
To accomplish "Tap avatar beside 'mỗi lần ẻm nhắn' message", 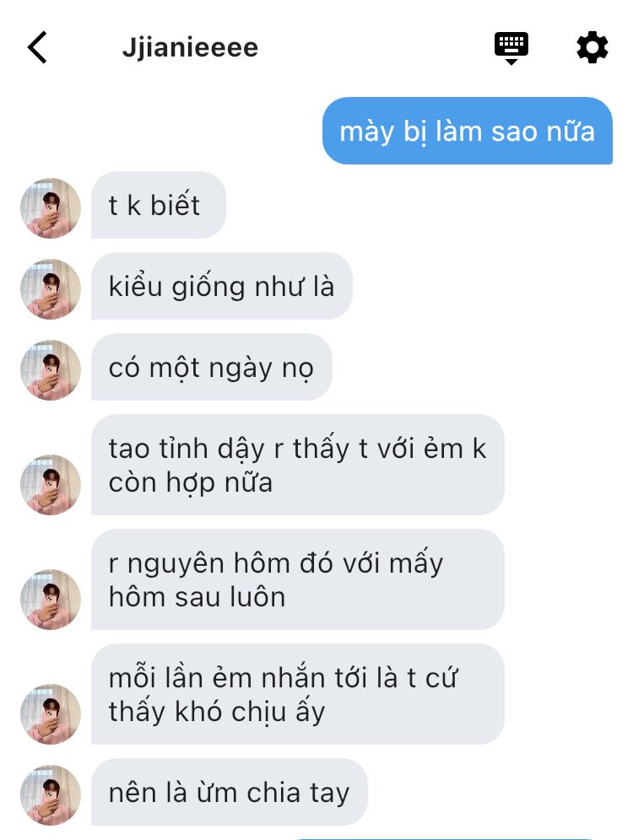I will [x=51, y=714].
